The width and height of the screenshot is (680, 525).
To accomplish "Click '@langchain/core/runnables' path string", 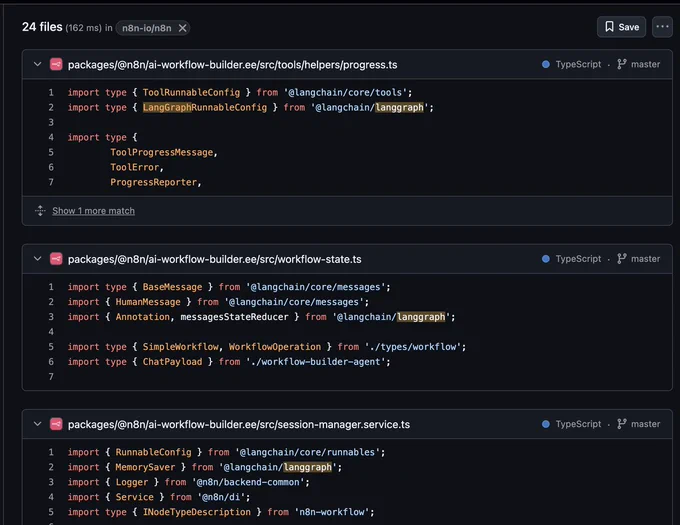I will tap(308, 452).
